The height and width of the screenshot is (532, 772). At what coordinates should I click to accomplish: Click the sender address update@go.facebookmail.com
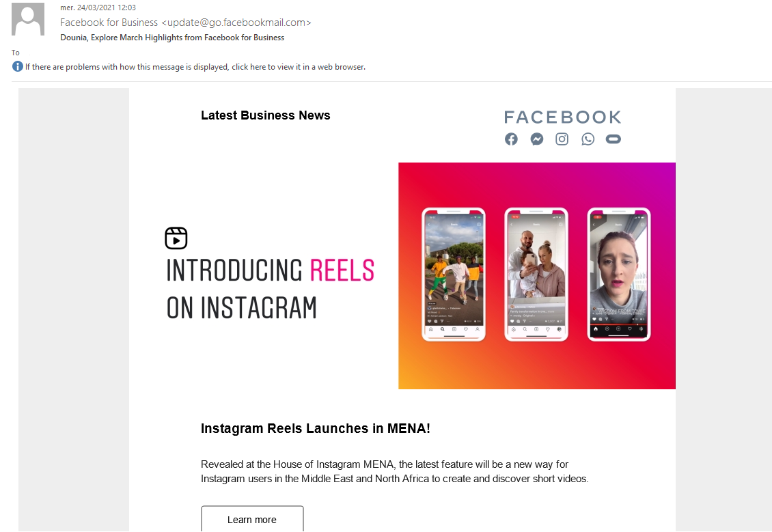pos(236,23)
